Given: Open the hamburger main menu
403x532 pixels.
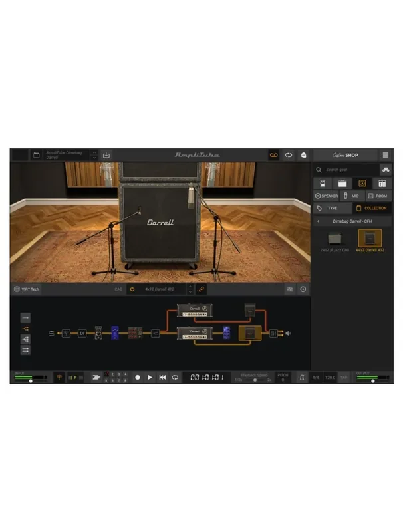Looking at the screenshot, I should [x=385, y=155].
